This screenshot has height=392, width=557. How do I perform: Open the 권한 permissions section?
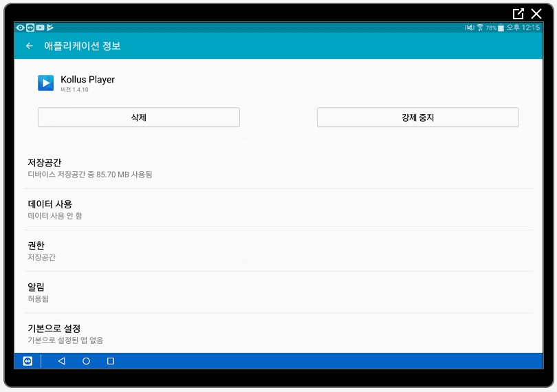(278, 251)
